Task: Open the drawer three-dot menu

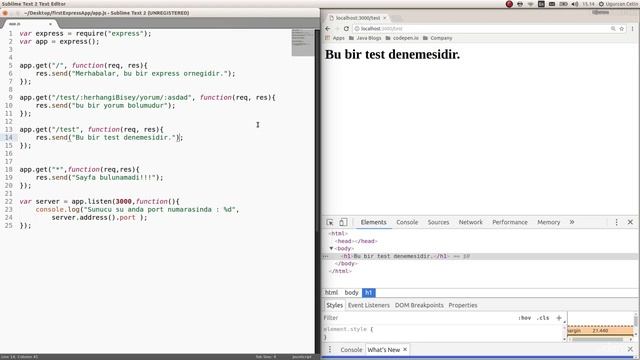Action: coord(330,350)
